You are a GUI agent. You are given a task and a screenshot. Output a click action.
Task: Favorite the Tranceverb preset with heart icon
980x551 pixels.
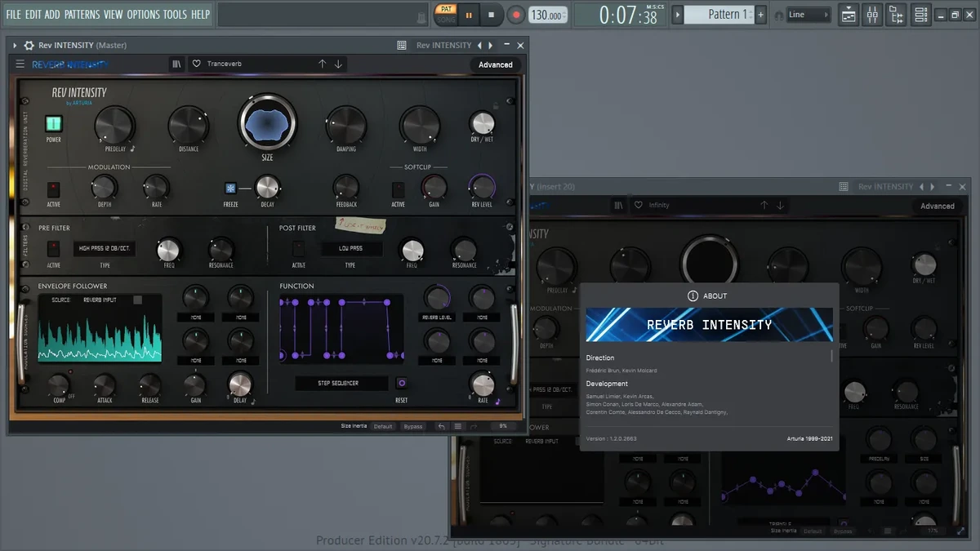pos(196,64)
